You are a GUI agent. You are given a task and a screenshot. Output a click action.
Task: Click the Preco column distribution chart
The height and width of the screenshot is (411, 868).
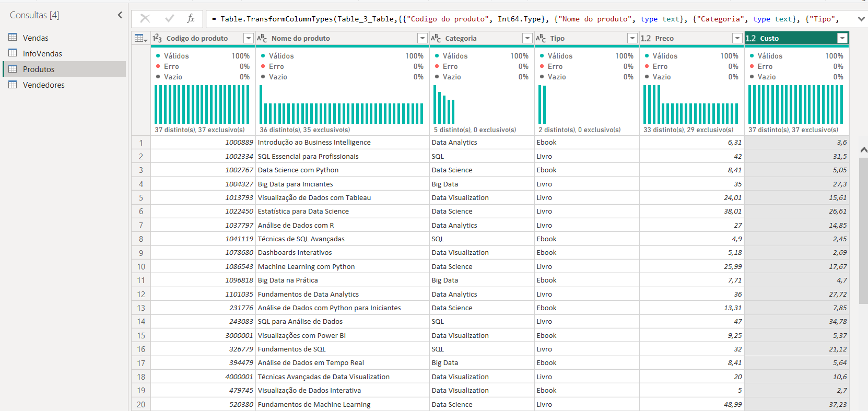coord(691,104)
